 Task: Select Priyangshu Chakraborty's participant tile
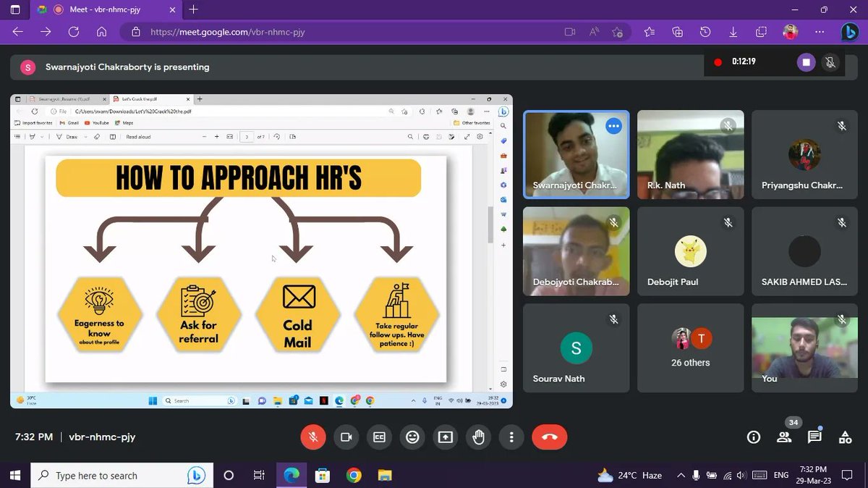click(x=804, y=154)
